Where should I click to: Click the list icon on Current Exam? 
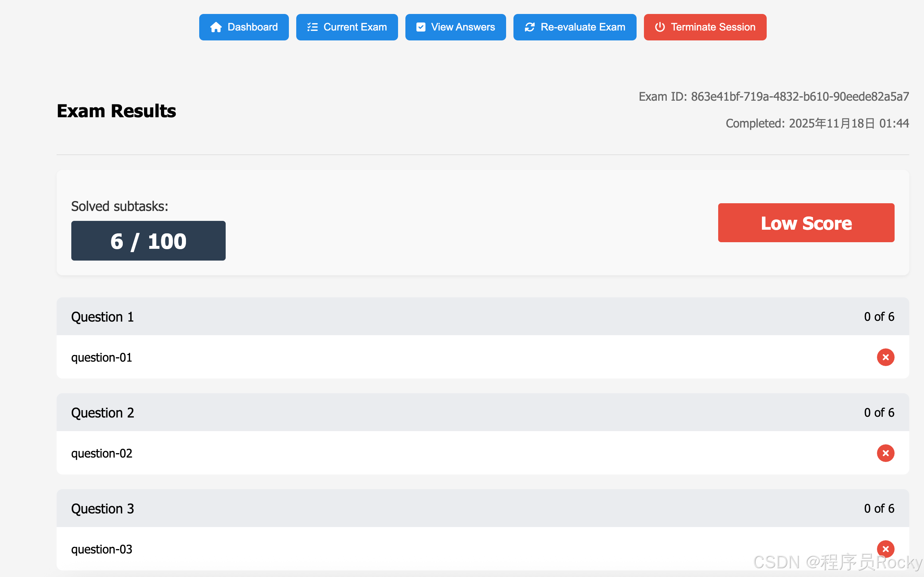click(312, 27)
